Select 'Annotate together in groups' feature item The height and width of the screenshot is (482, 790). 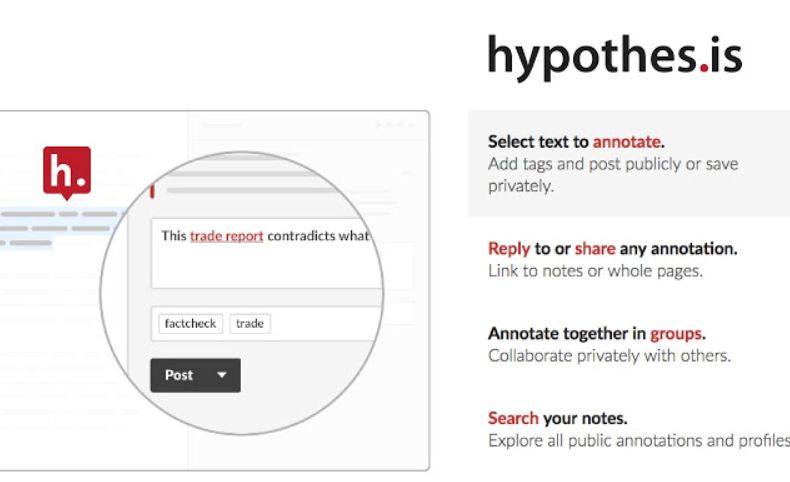610,345
